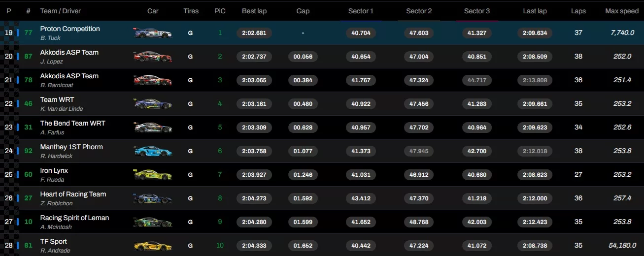Select the Team WRT team name
644x256 pixels.
point(57,99)
